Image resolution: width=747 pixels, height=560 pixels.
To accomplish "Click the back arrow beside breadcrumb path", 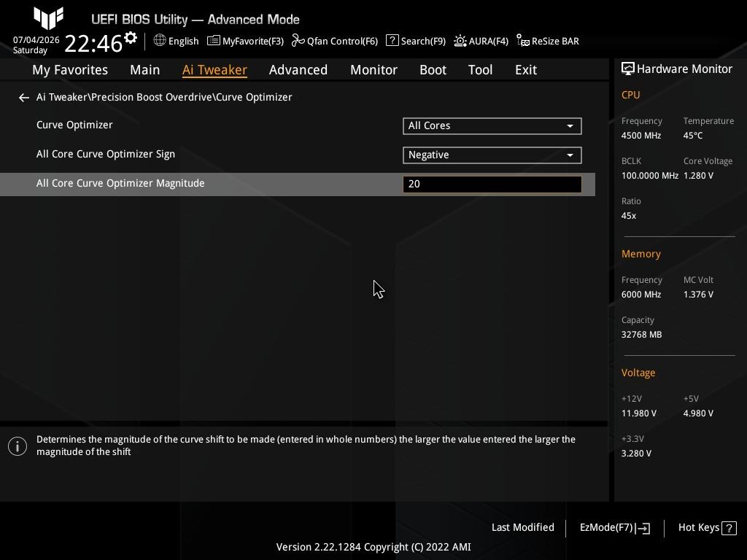I will click(x=24, y=98).
